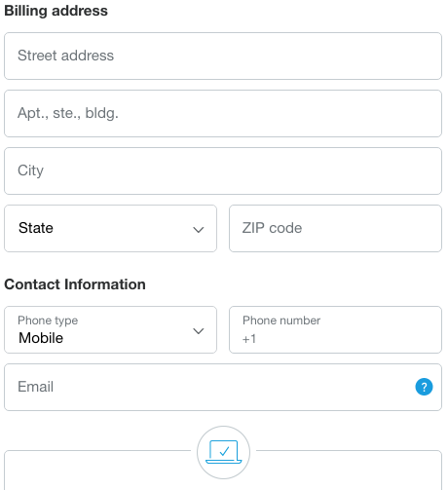Select the City input field
This screenshot has height=490, width=448.
tap(223, 170)
